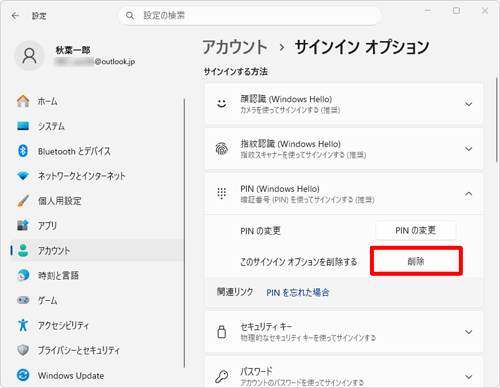Screen dimensions: 500x388
Task: Maximize the 設定 window
Action: pyautogui.click(x=456, y=11)
